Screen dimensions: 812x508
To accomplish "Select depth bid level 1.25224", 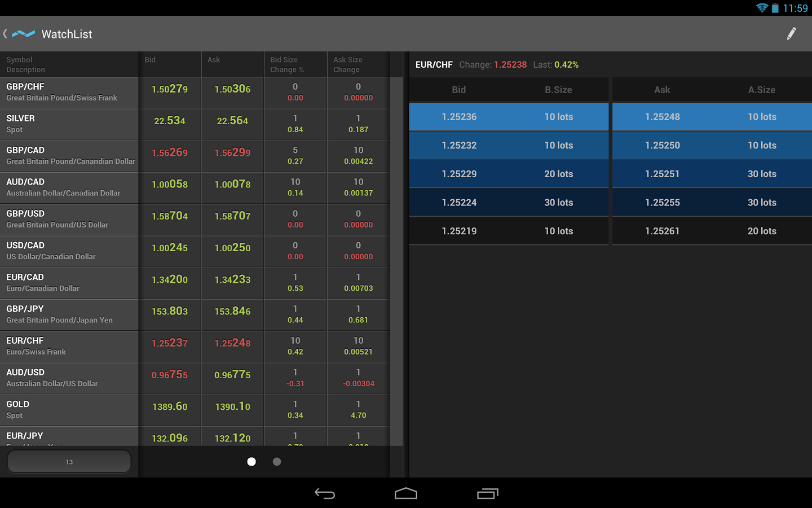I will 509,203.
